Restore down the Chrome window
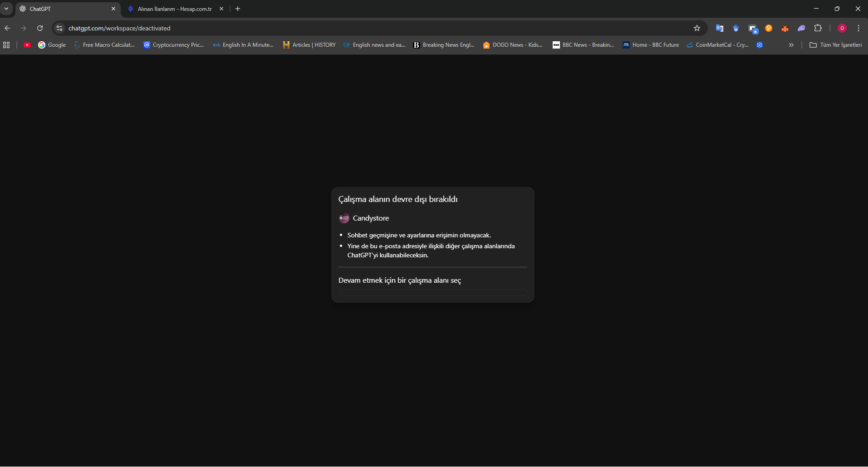 [x=837, y=9]
